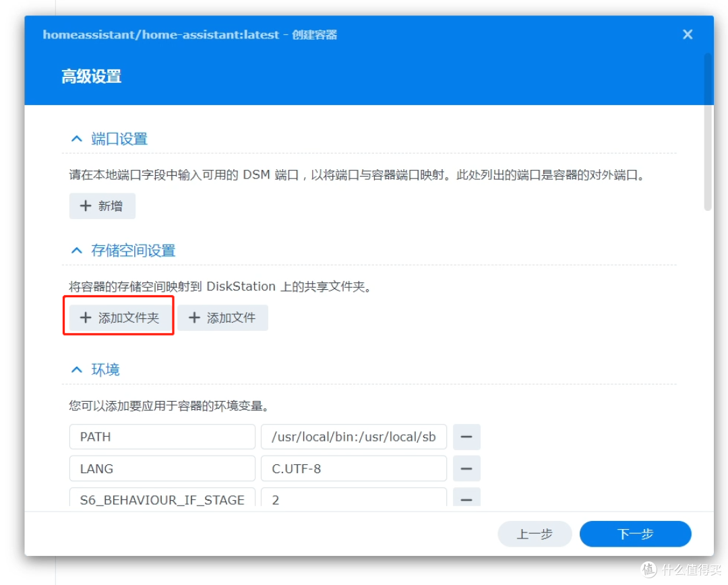Remove the LANG environment variable

point(466,468)
